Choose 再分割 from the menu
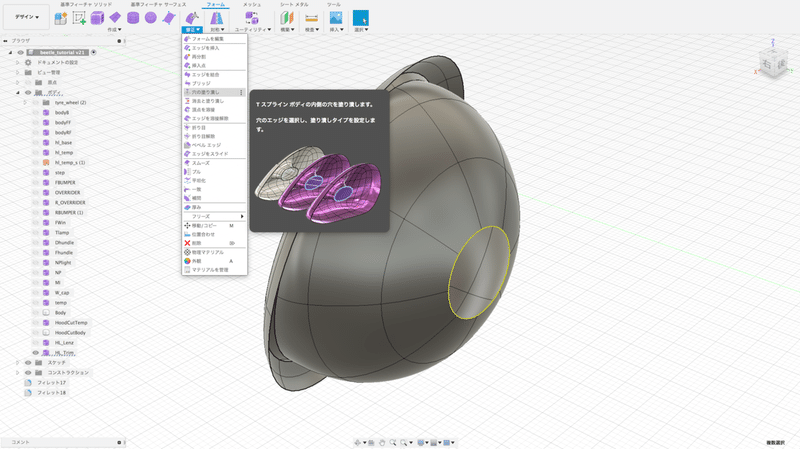 point(214,57)
